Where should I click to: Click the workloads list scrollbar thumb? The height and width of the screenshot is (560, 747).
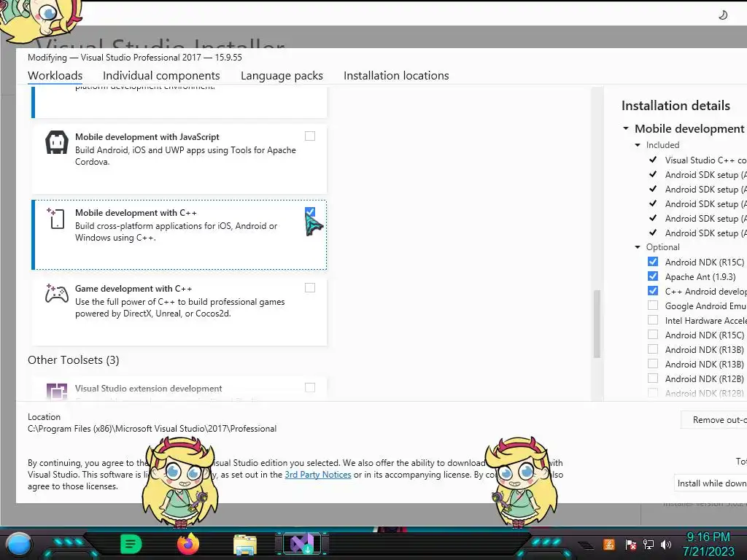click(x=597, y=324)
